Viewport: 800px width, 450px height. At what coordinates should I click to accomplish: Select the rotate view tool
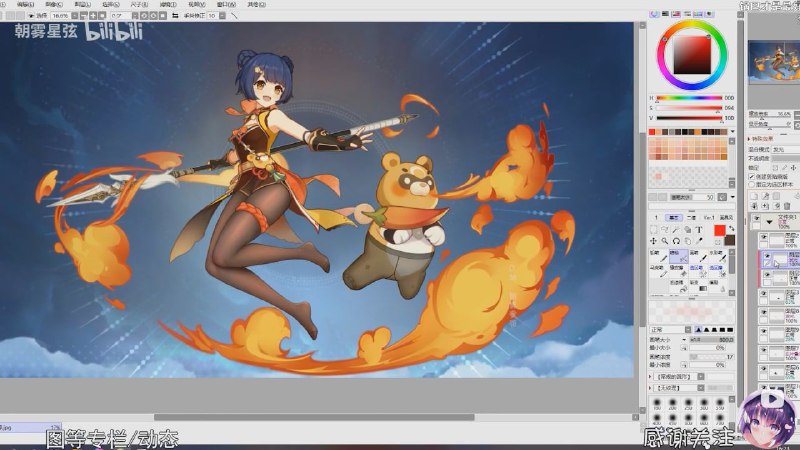[x=676, y=241]
